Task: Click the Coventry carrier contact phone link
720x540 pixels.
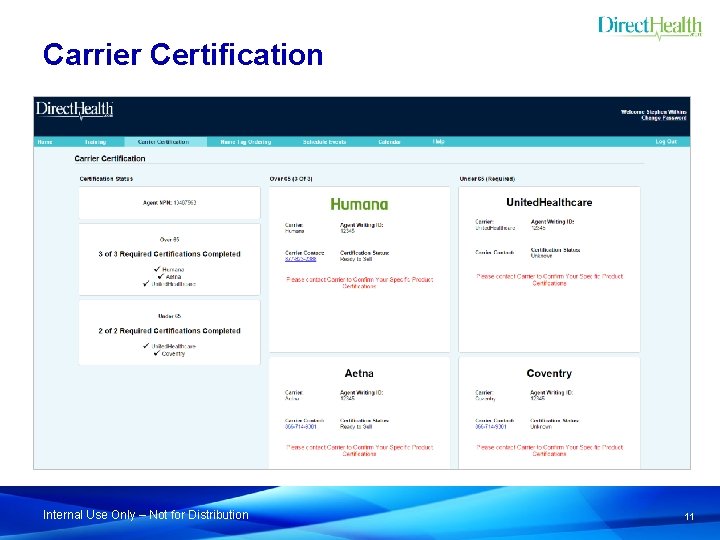Action: (x=490, y=427)
